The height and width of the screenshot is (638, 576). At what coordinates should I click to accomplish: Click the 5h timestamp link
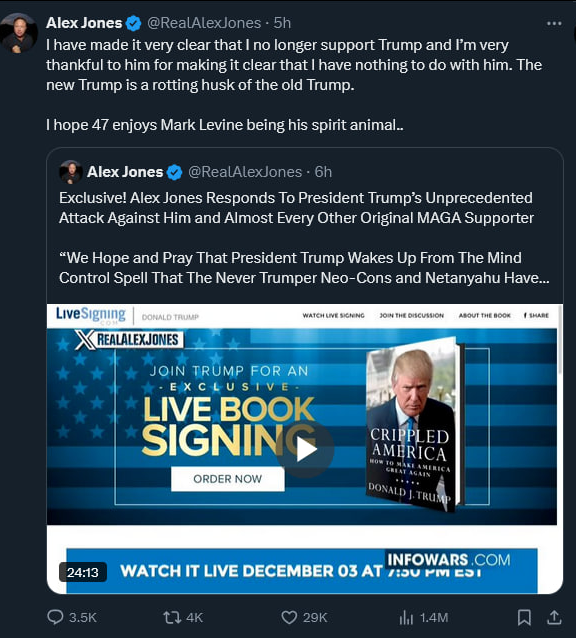282,23
